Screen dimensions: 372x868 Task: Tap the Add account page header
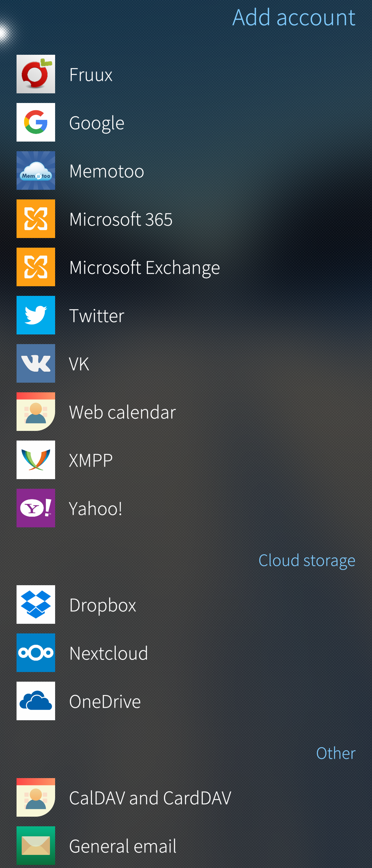(x=293, y=17)
